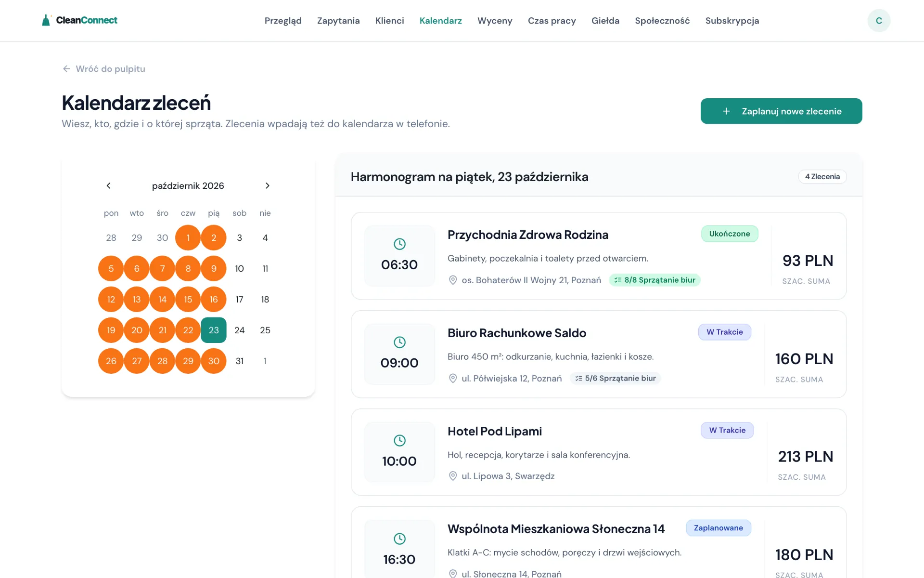Click the Ukończone status badge
Viewport: 924px width, 578px height.
point(730,234)
